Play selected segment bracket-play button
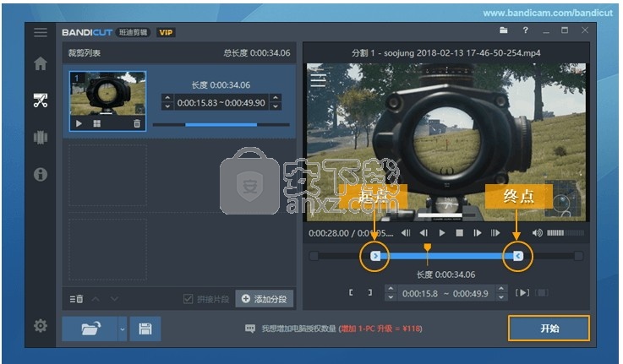 click(522, 293)
